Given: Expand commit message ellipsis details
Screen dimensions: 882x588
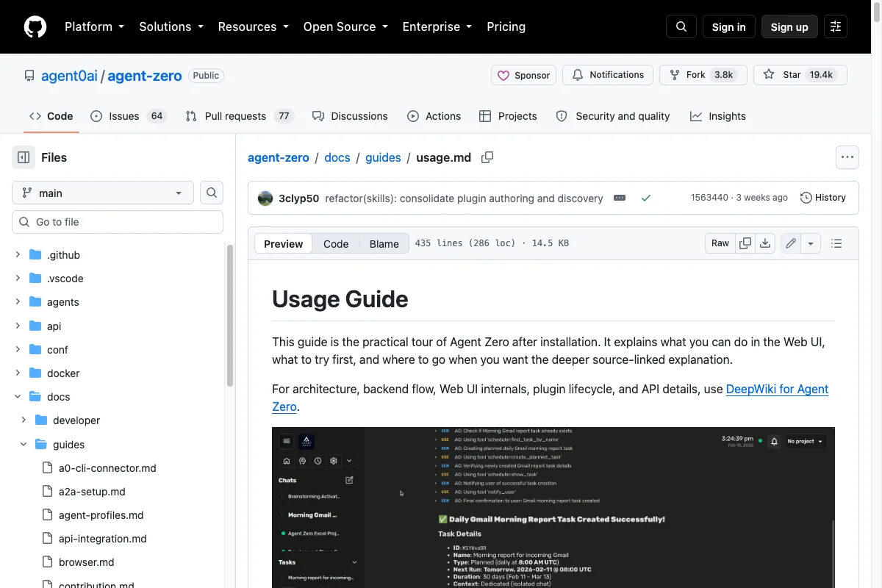Looking at the screenshot, I should (x=620, y=198).
